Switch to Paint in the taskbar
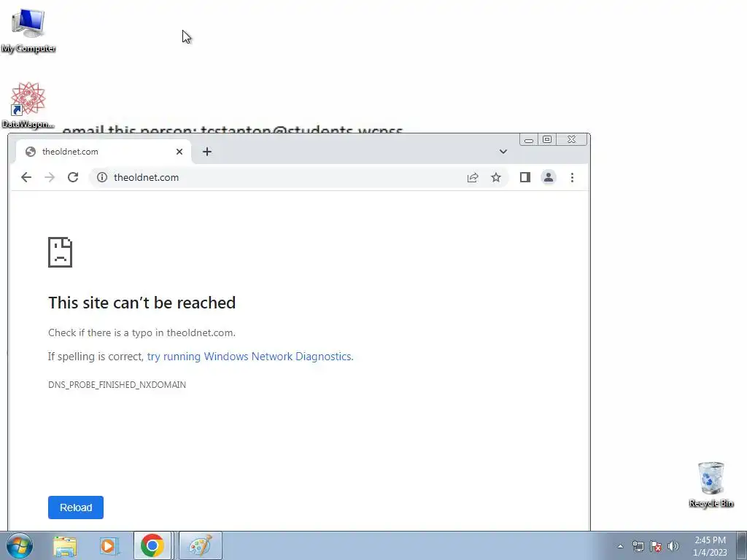 coord(200,545)
